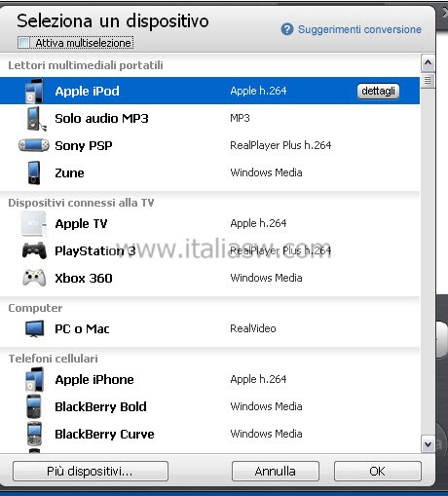Select the Solo audio MP3 entry
Image resolution: width=448 pixels, height=496 pixels.
[101, 118]
